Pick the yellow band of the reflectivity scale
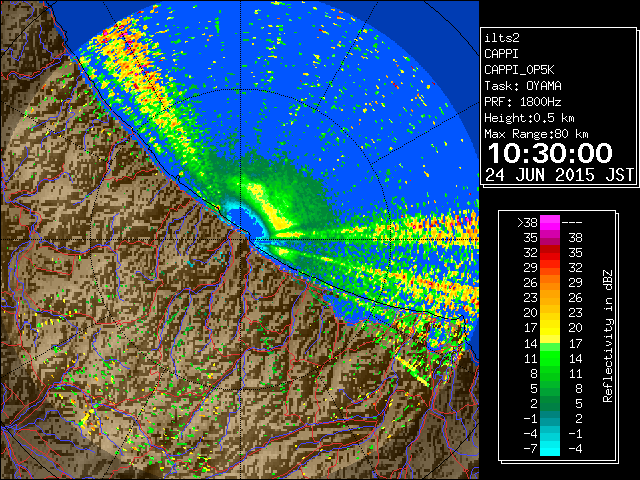 (550, 328)
